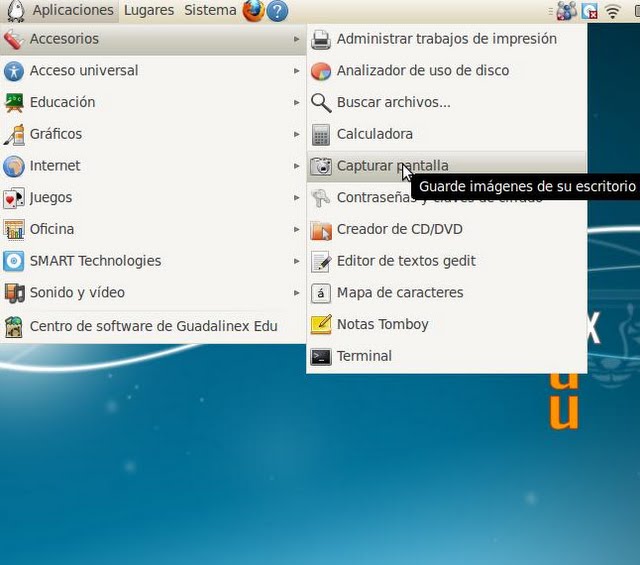The height and width of the screenshot is (565, 640).
Task: Click the keys icon for Contraseñas
Action: pyautogui.click(x=321, y=198)
